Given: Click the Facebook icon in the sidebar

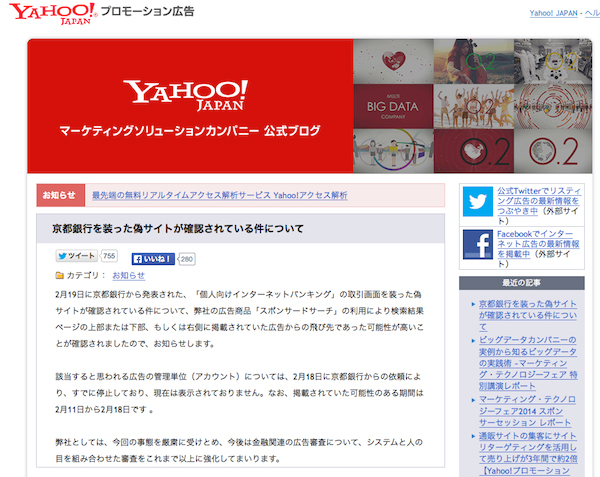Looking at the screenshot, I should tap(478, 247).
